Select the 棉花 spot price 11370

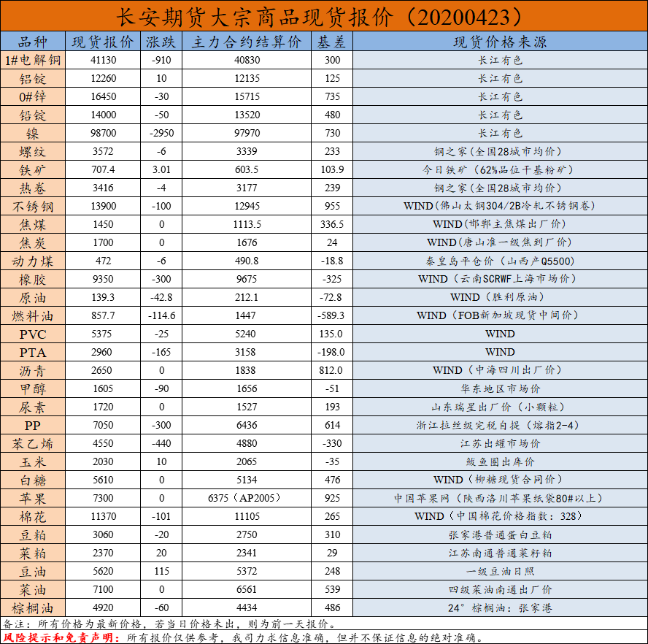pyautogui.click(x=103, y=516)
